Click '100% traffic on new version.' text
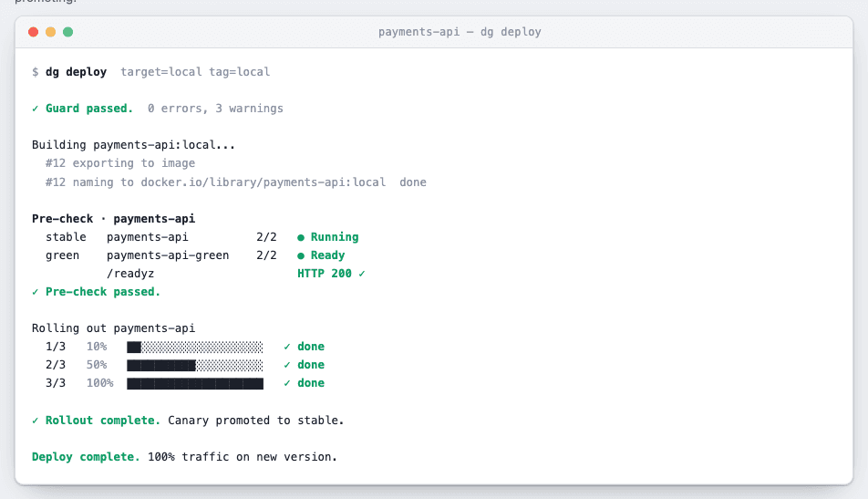The height and width of the screenshot is (499, 868). click(243, 457)
